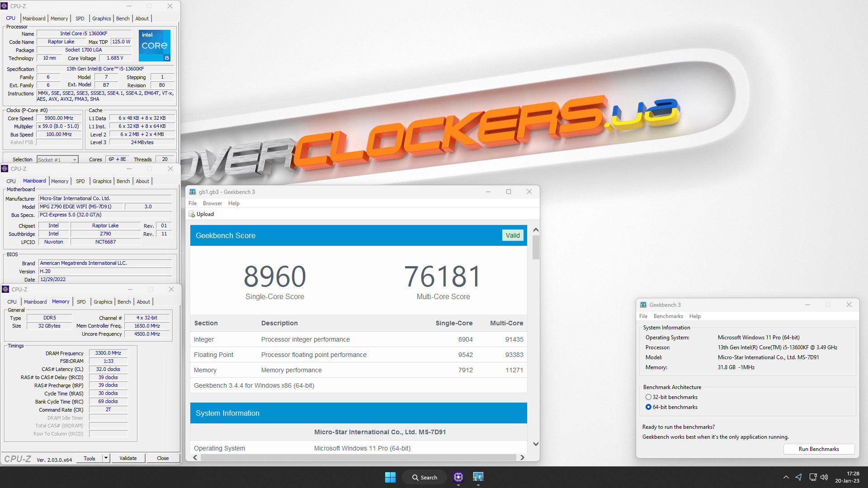Click multiplier x 59.0 value field
Viewport: 868px width, 488px height.
pyautogui.click(x=59, y=126)
